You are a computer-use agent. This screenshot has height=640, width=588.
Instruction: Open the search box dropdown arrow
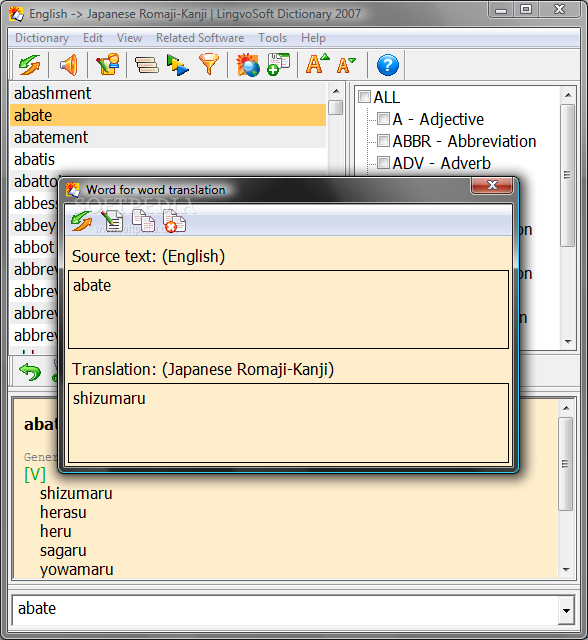click(x=566, y=610)
